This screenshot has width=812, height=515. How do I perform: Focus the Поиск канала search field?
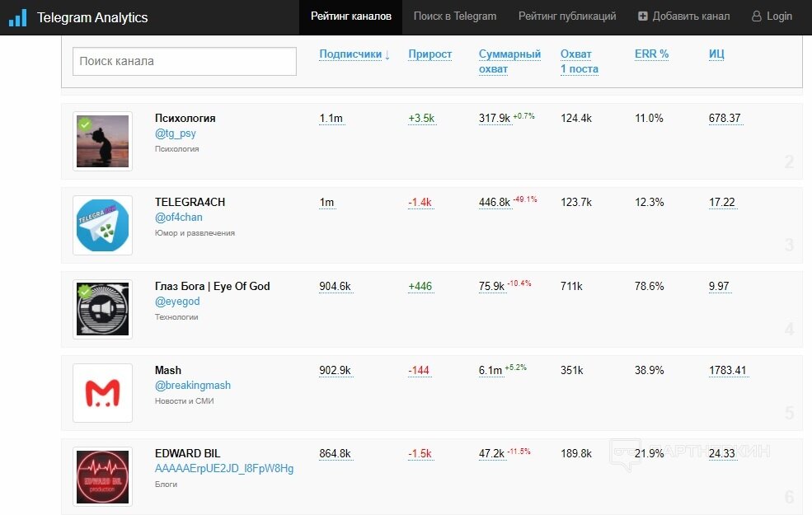point(185,61)
